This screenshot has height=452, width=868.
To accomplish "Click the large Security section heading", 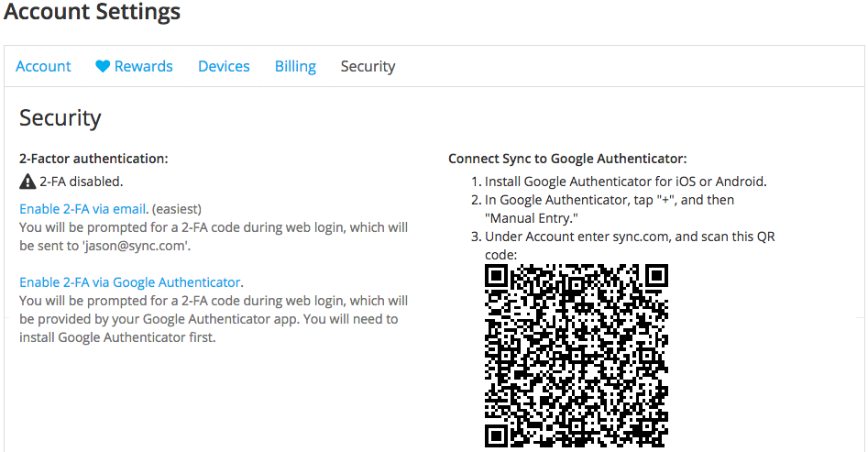I will [x=60, y=117].
